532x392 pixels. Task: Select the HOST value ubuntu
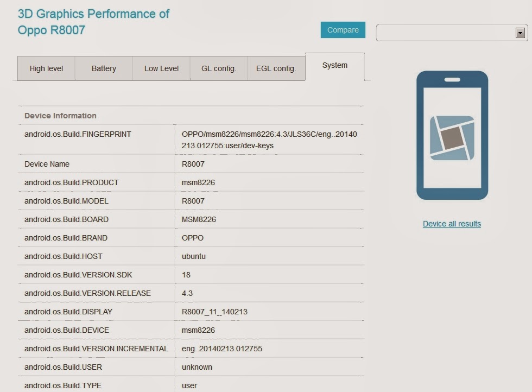(x=193, y=257)
